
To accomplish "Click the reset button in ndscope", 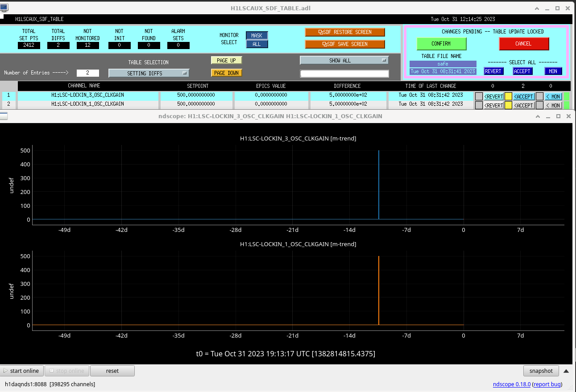I will 112,371.
